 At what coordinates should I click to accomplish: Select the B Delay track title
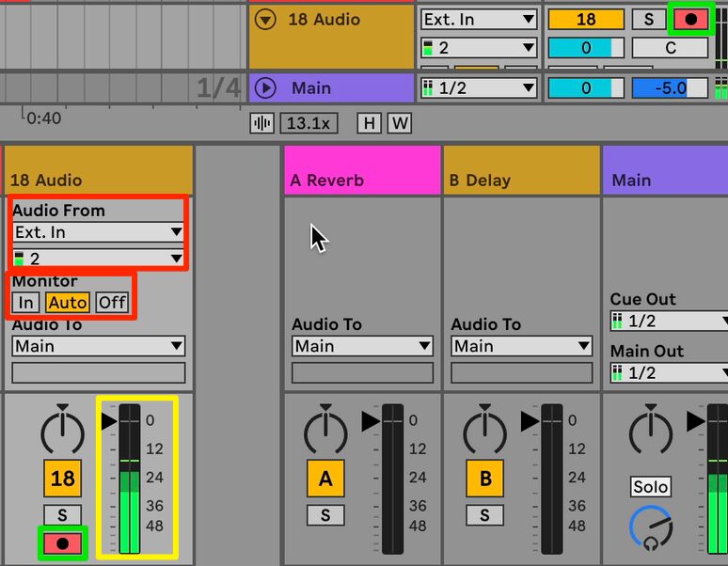point(480,180)
